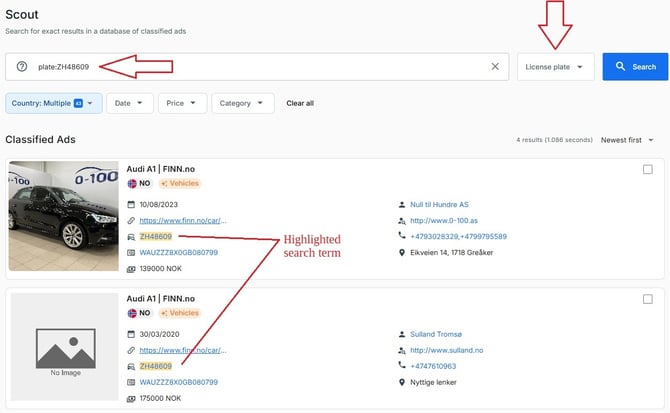Click the phone icon beside +4747610963
The width and height of the screenshot is (670, 413).
[402, 365]
